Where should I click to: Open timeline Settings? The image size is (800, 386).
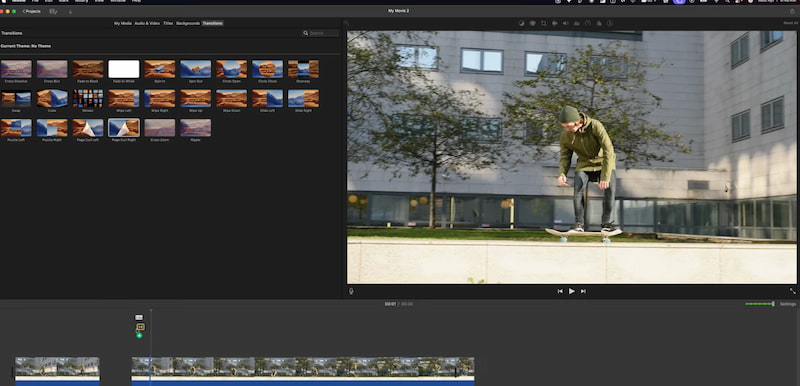788,304
